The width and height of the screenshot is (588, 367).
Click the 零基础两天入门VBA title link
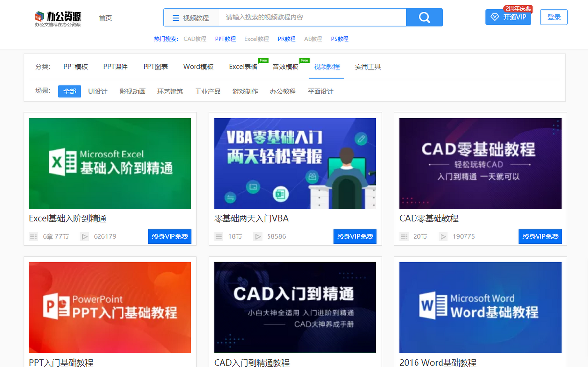tap(251, 218)
